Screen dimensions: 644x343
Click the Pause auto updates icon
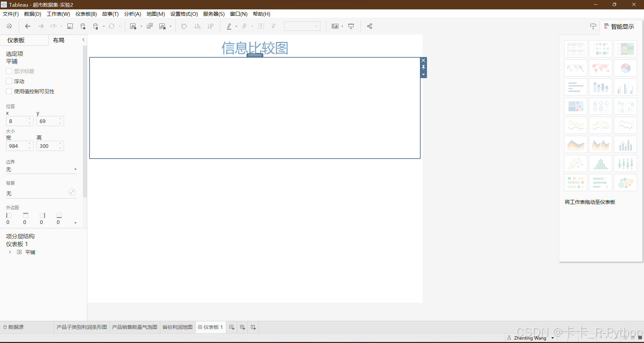coord(96,26)
